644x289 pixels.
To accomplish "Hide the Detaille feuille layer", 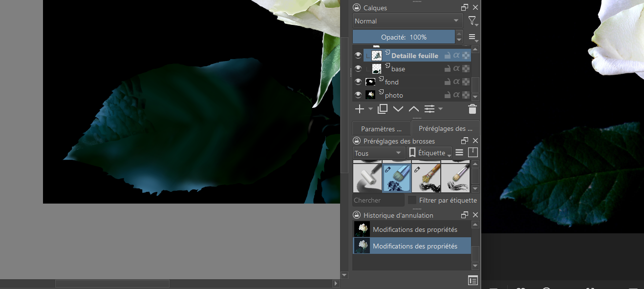I will point(358,56).
